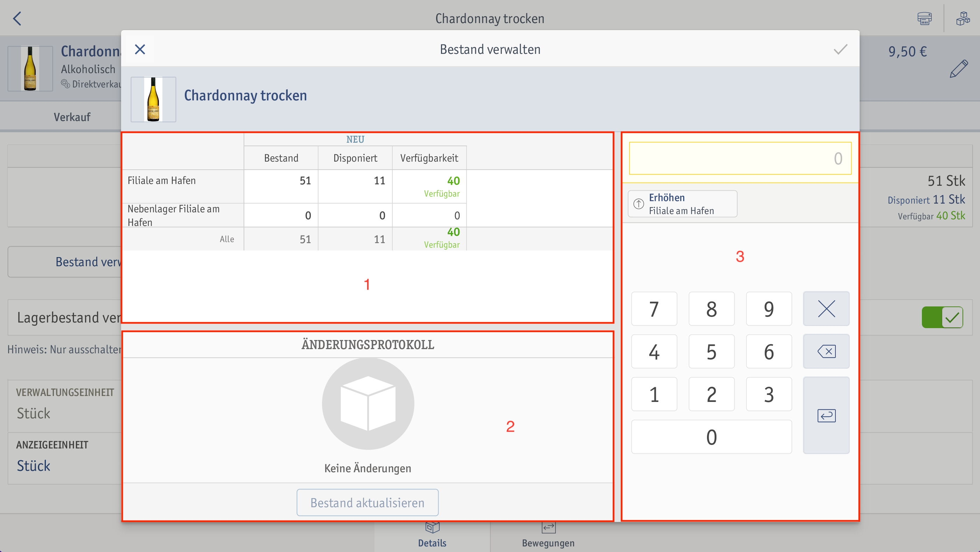This screenshot has width=980, height=552.
Task: Click the Bestand verwalten button in background
Action: pyautogui.click(x=65, y=262)
